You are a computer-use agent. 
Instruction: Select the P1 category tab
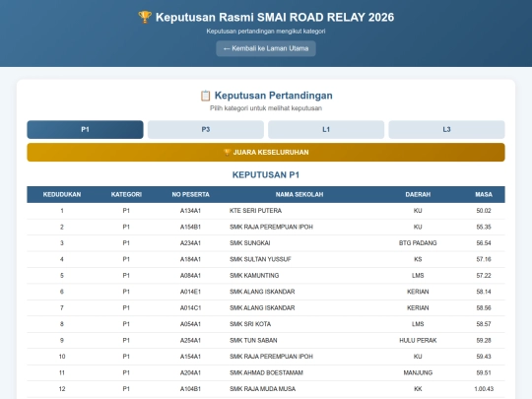click(x=85, y=130)
